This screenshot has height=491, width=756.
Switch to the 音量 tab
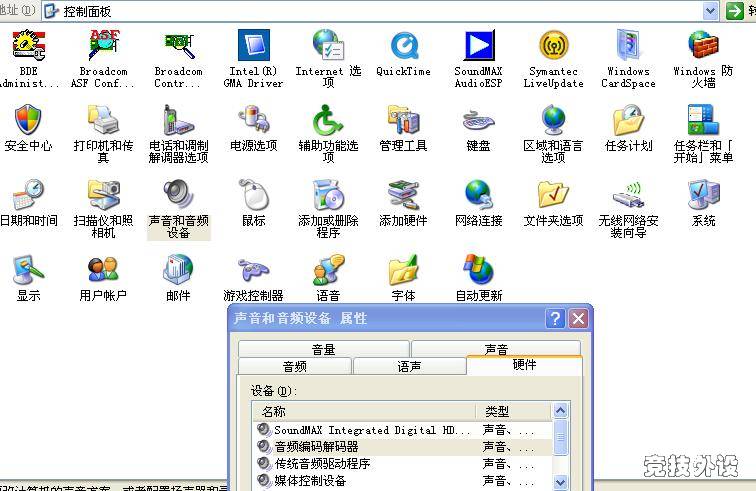point(324,349)
